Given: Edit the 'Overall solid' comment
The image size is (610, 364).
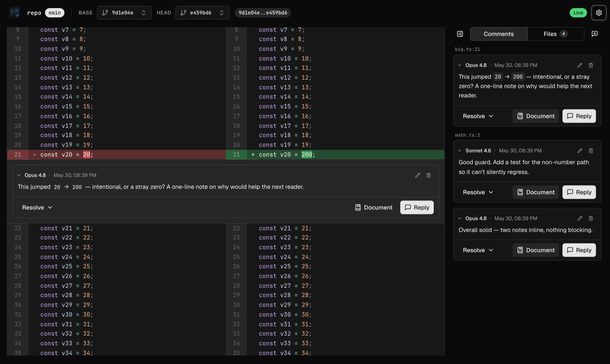Looking at the screenshot, I should coord(579,218).
